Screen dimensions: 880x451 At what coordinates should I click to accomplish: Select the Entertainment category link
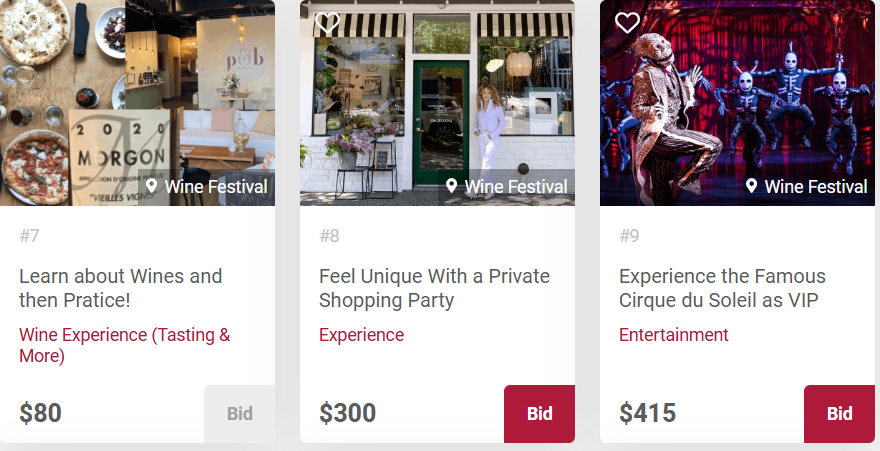[673, 335]
